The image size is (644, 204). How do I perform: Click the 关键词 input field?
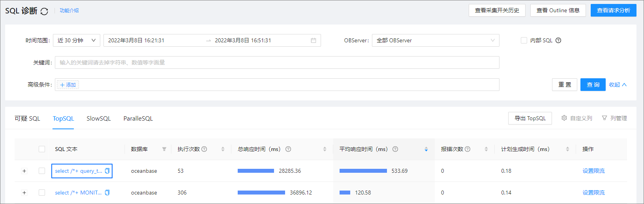click(277, 62)
